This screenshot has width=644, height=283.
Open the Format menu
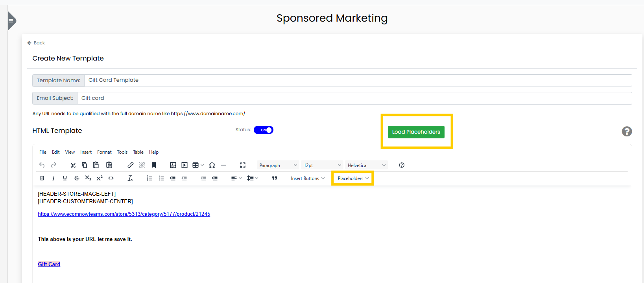tap(104, 152)
